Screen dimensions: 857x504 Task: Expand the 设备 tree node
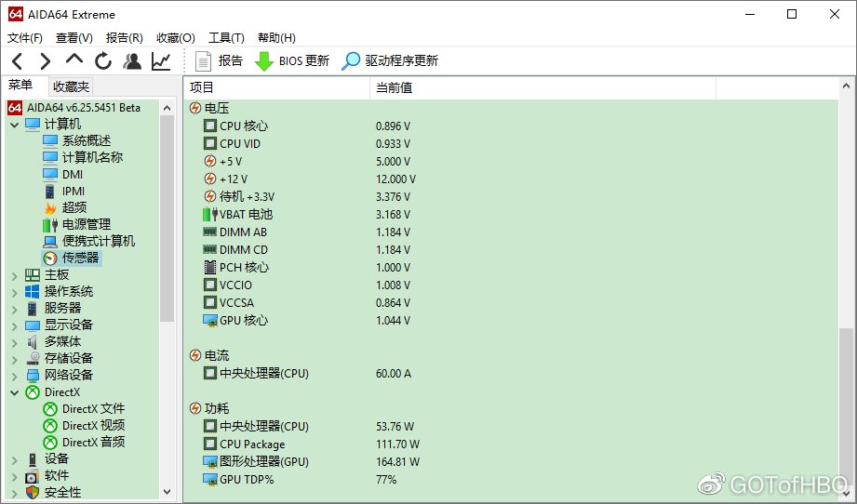point(15,460)
